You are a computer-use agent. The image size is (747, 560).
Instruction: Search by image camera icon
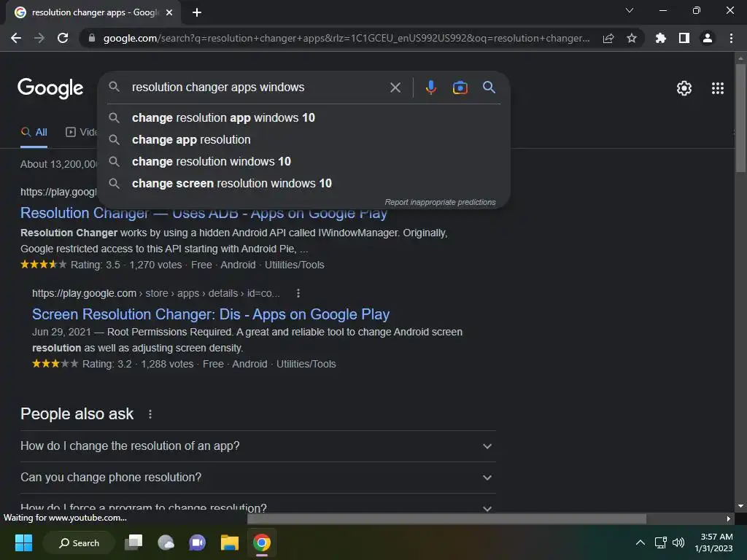[x=460, y=87]
